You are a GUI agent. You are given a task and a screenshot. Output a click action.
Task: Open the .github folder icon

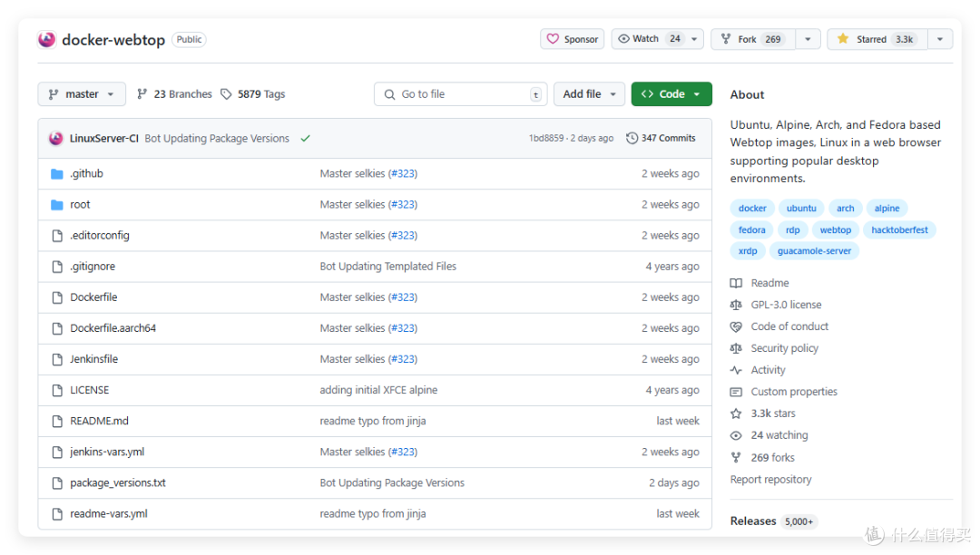pos(57,173)
